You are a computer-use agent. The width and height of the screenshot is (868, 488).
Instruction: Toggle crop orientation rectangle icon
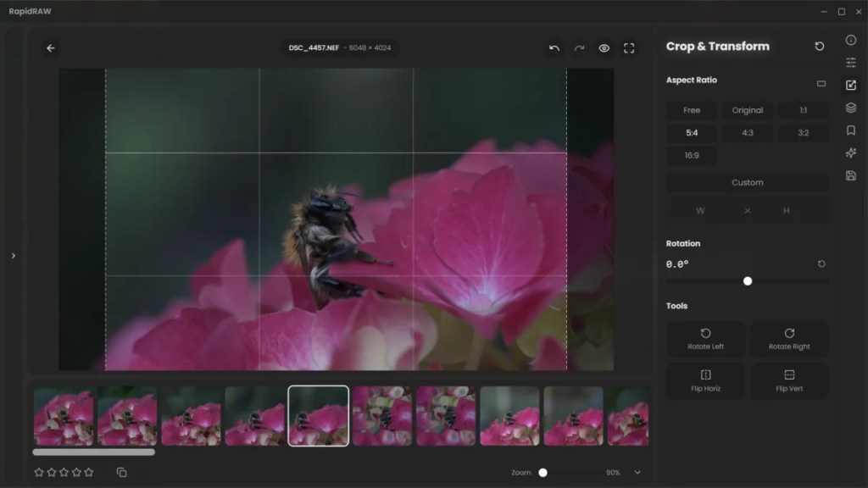pos(821,84)
